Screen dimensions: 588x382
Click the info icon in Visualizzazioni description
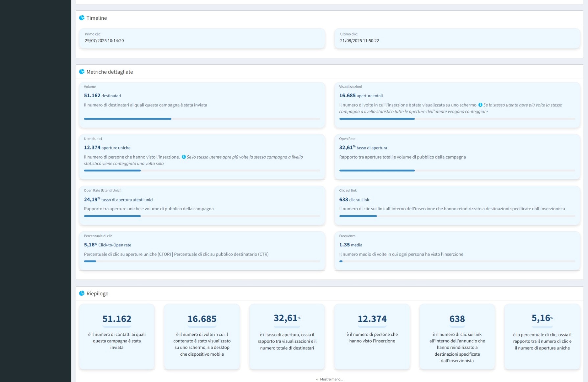(x=480, y=105)
